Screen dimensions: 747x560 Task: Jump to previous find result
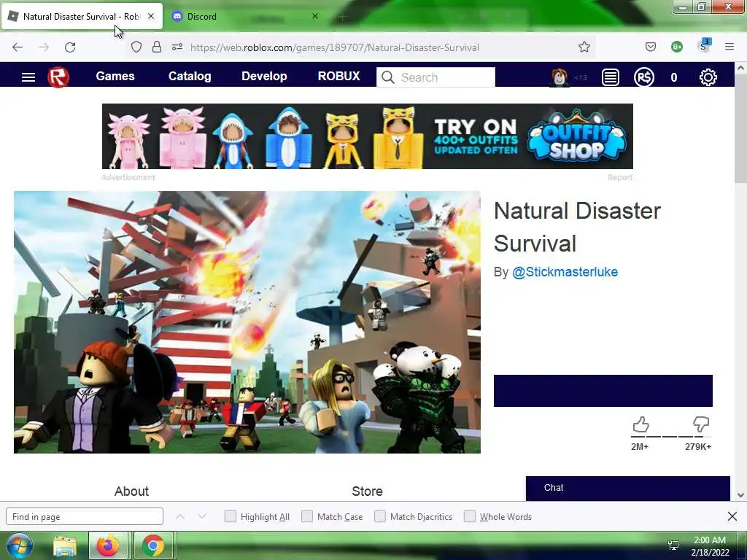[180, 516]
